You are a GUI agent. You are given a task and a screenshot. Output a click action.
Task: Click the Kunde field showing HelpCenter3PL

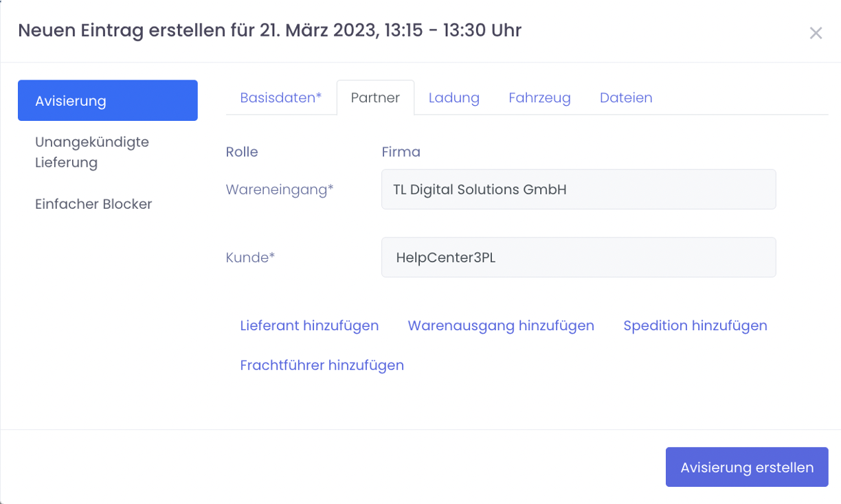579,257
